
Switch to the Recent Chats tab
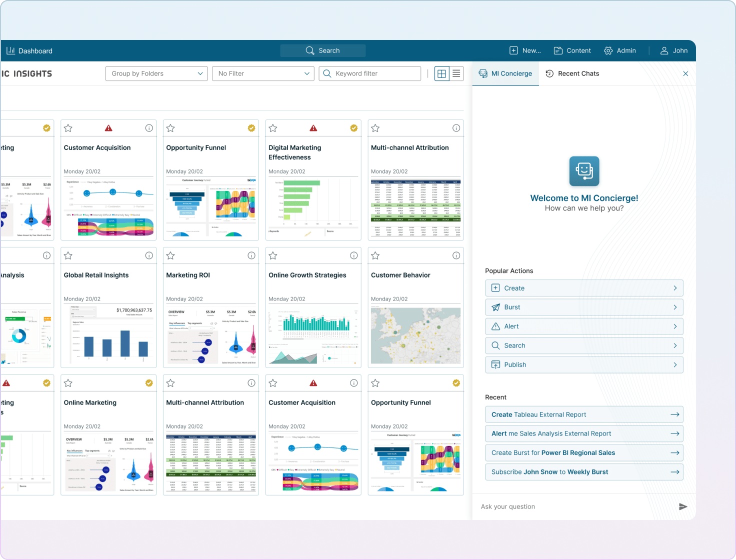(x=572, y=73)
